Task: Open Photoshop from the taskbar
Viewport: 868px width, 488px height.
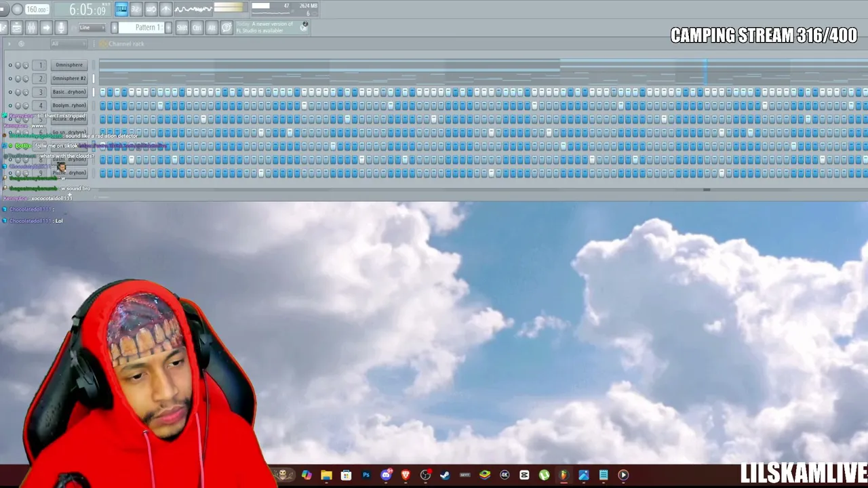Action: 366,475
